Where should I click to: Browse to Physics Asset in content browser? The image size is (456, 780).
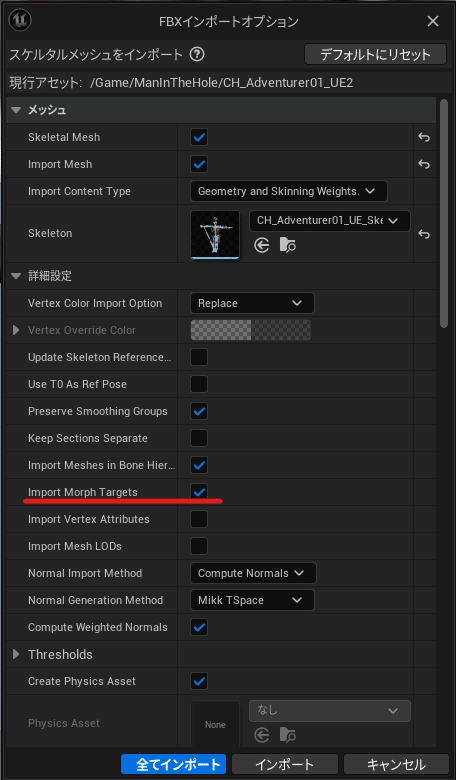[x=288, y=735]
